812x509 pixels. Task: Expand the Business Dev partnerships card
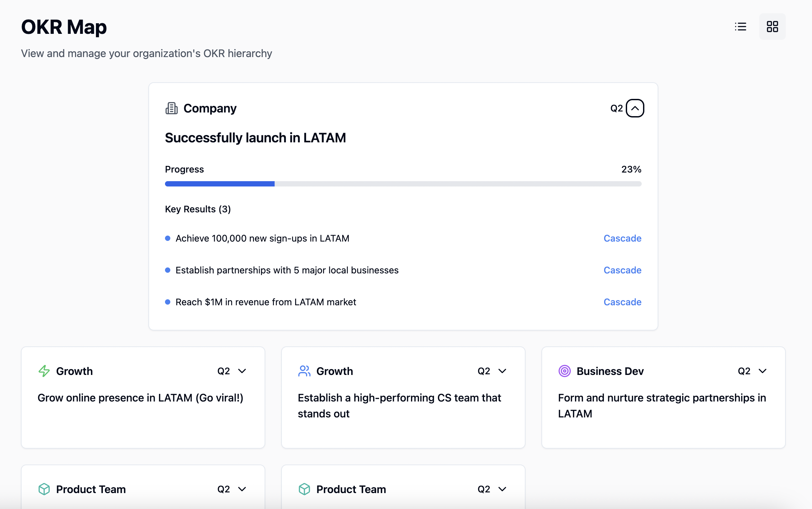tap(763, 371)
